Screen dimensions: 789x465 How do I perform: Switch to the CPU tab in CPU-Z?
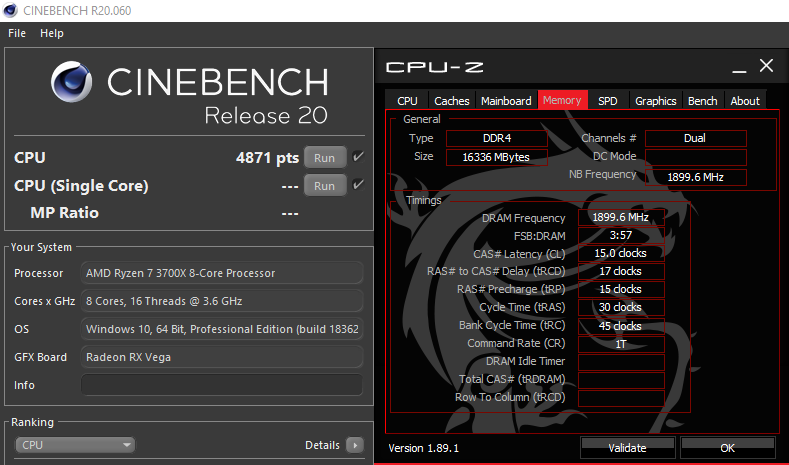(407, 101)
